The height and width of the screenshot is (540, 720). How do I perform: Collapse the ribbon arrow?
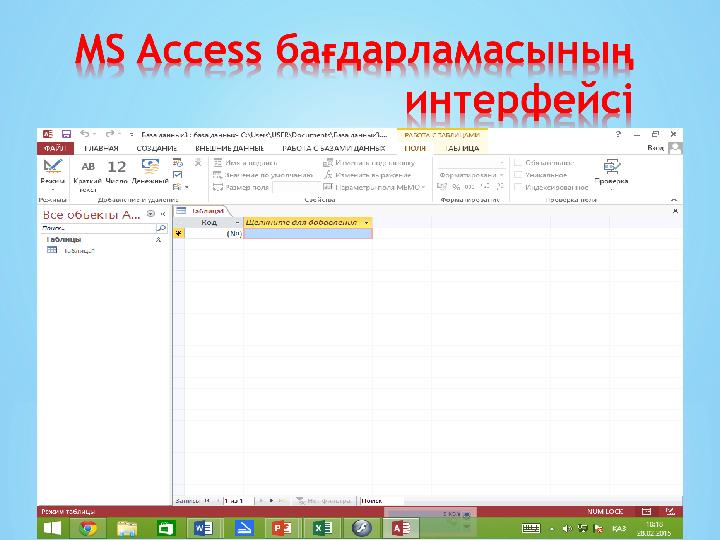pos(674,200)
